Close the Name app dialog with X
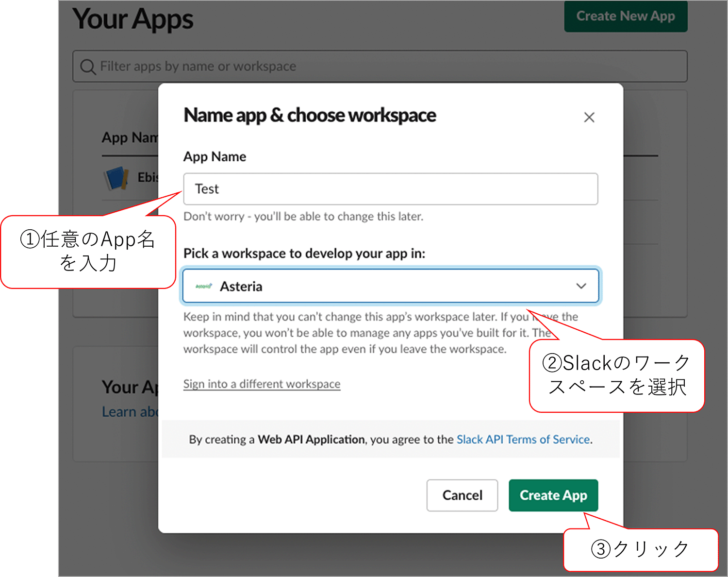The image size is (728, 577). (589, 117)
